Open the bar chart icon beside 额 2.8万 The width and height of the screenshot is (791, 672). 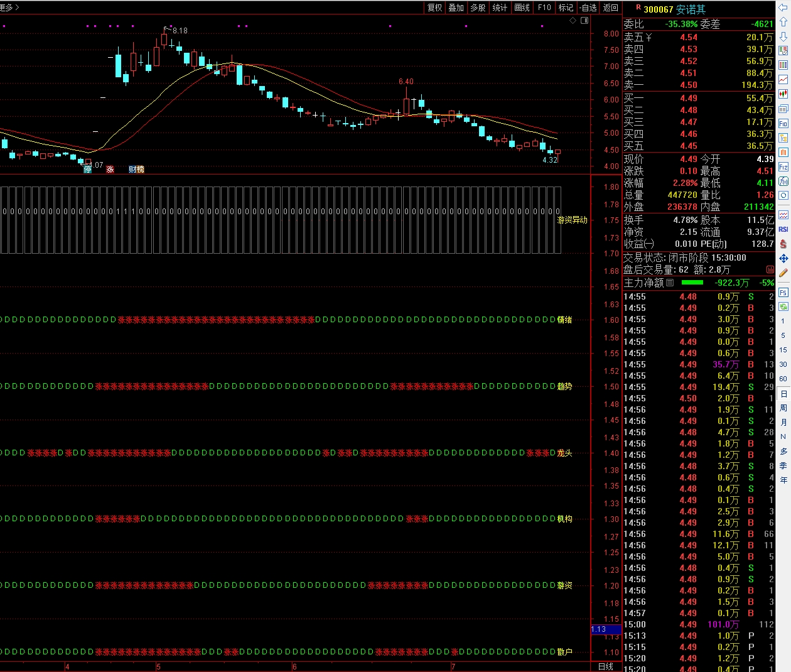pyautogui.click(x=770, y=269)
